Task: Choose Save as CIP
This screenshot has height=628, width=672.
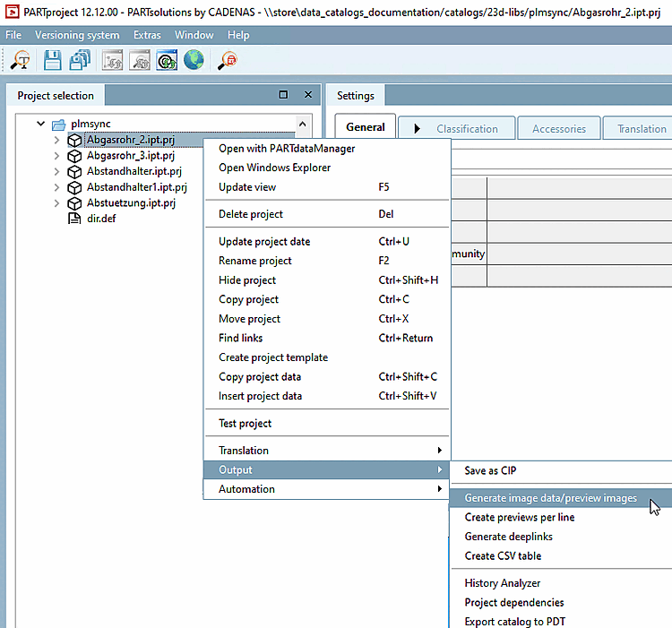Action: pos(562,470)
